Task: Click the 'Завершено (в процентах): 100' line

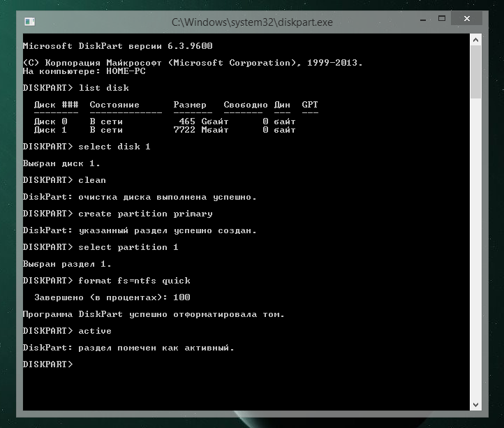Action: tap(112, 297)
